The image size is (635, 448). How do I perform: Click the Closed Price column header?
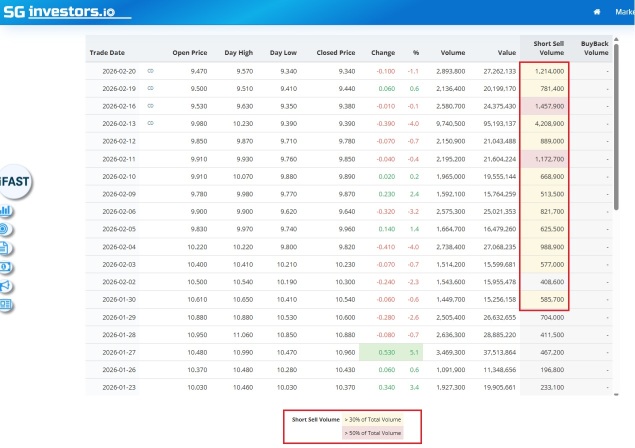pos(336,53)
